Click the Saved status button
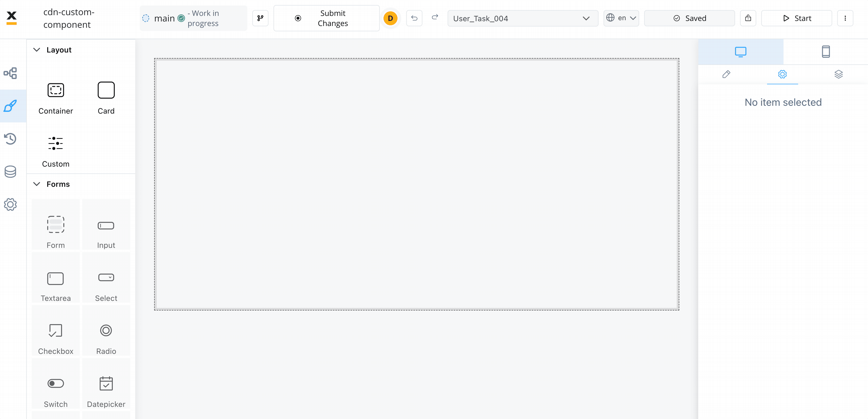This screenshot has height=419, width=868. click(x=689, y=18)
